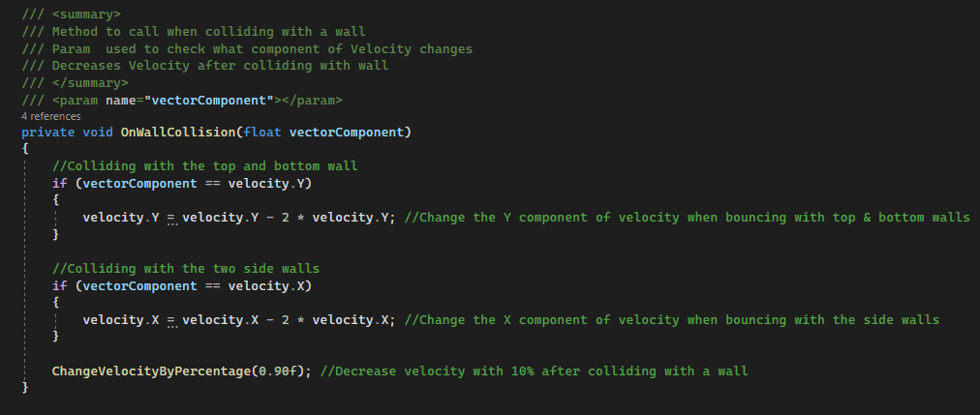The height and width of the screenshot is (415, 980).
Task: Click the 'if' keyword comparing velocity.Y
Action: [x=59, y=184]
